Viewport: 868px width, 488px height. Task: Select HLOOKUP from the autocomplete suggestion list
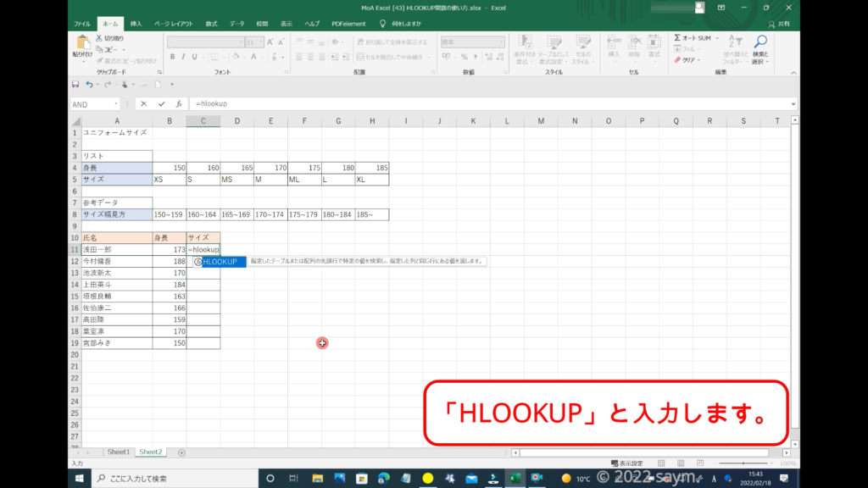pos(220,262)
